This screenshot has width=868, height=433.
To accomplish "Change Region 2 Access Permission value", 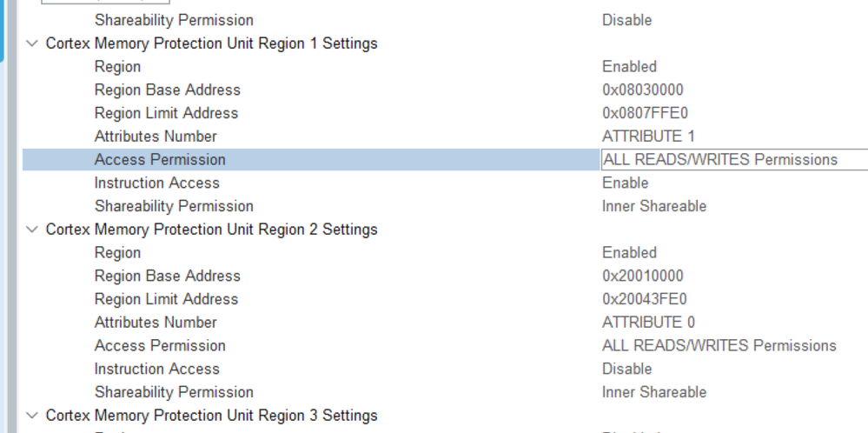I will [x=719, y=345].
